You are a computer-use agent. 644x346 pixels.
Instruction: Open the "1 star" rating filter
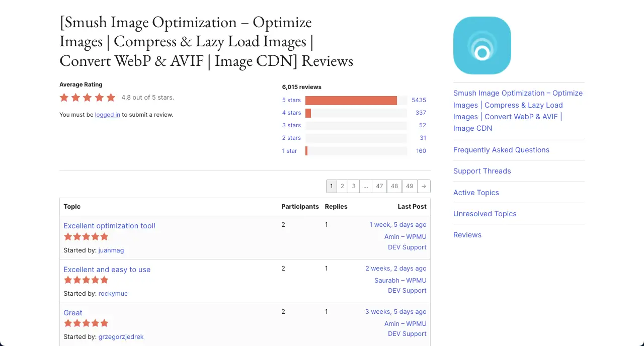coord(289,150)
